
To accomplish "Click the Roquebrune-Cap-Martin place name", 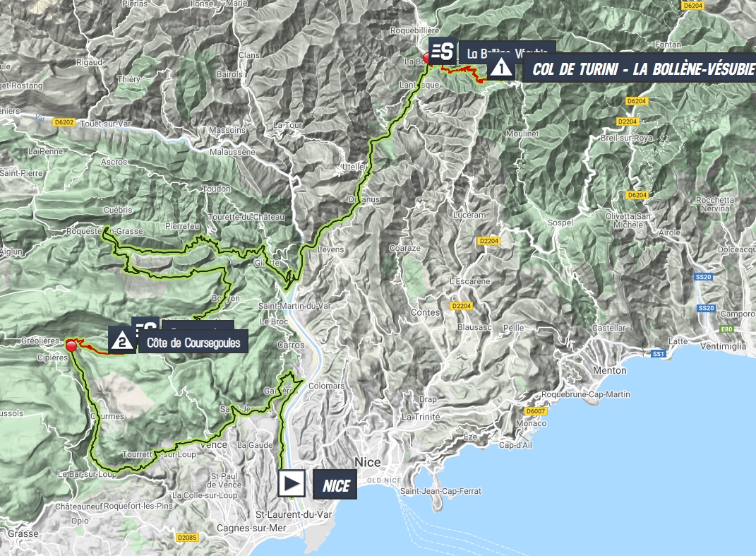I will tap(585, 394).
